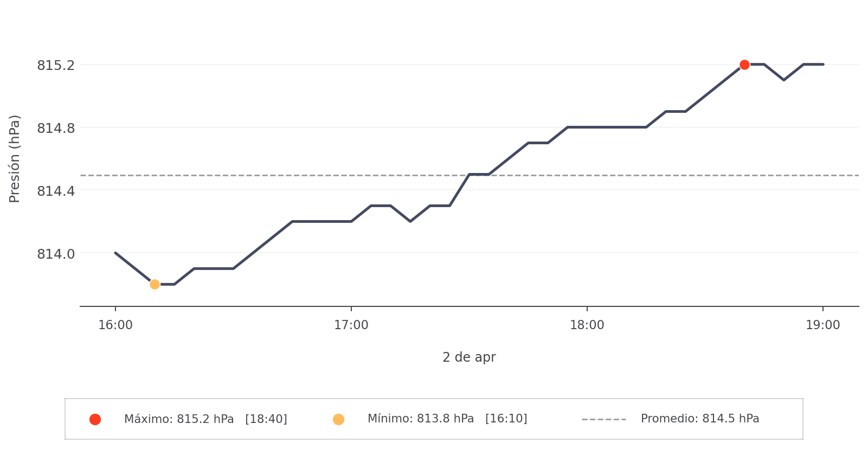Image resolution: width=868 pixels, height=449 pixels.
Task: Click the dashed line sample in the legend
Action: [603, 419]
